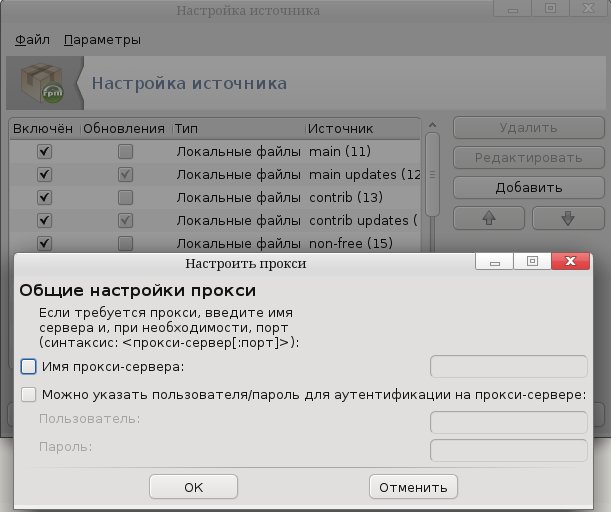Click the sources list scrollbar handle
The height and width of the screenshot is (512, 611).
[x=433, y=174]
